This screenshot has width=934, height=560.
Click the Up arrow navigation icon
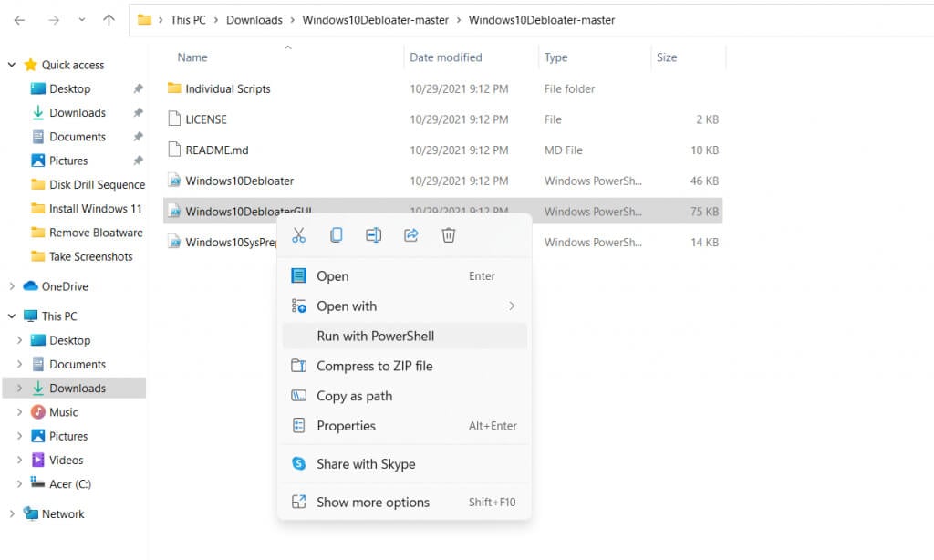(109, 20)
